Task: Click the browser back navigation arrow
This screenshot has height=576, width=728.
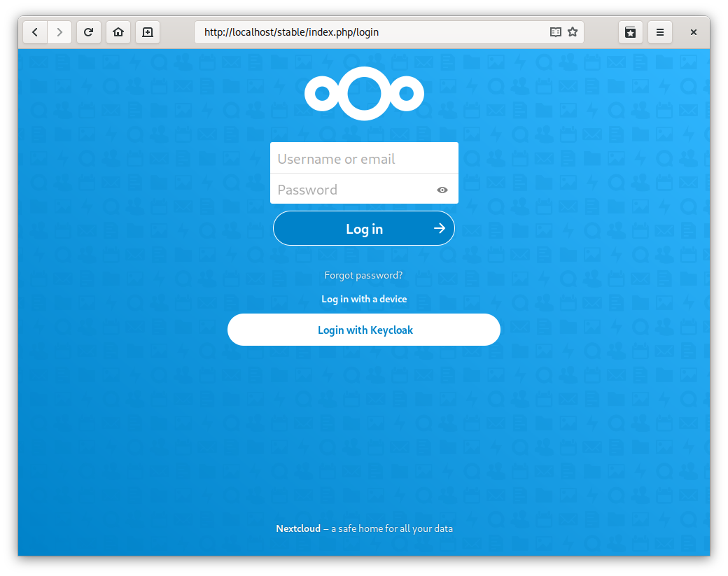Action: pyautogui.click(x=35, y=31)
